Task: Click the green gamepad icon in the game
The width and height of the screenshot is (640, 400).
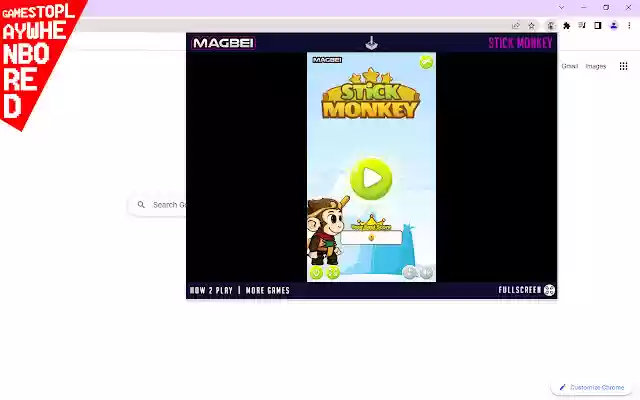Action: coord(426,62)
